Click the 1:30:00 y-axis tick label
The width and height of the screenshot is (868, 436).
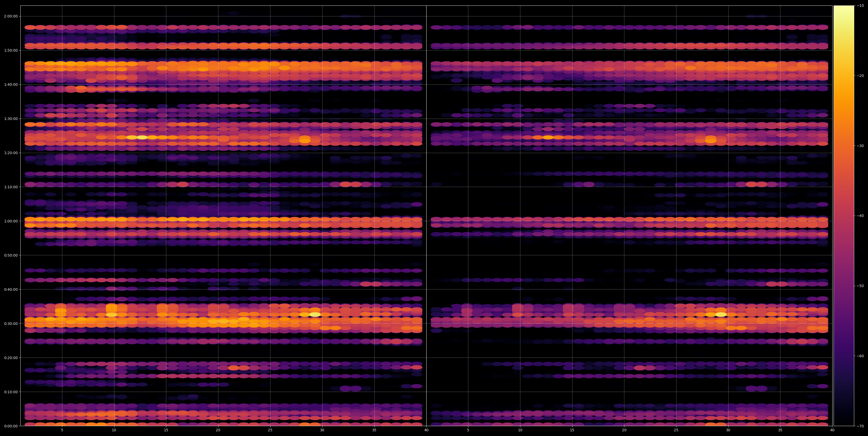point(11,119)
